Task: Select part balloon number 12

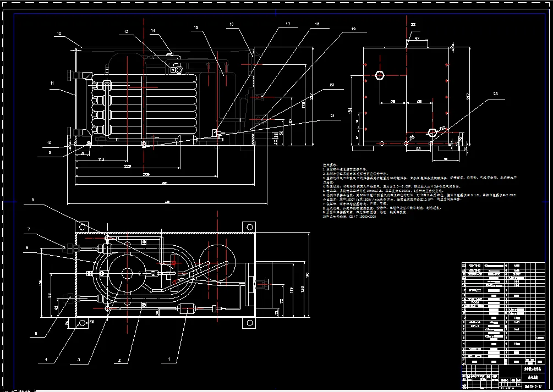Action: click(x=59, y=34)
